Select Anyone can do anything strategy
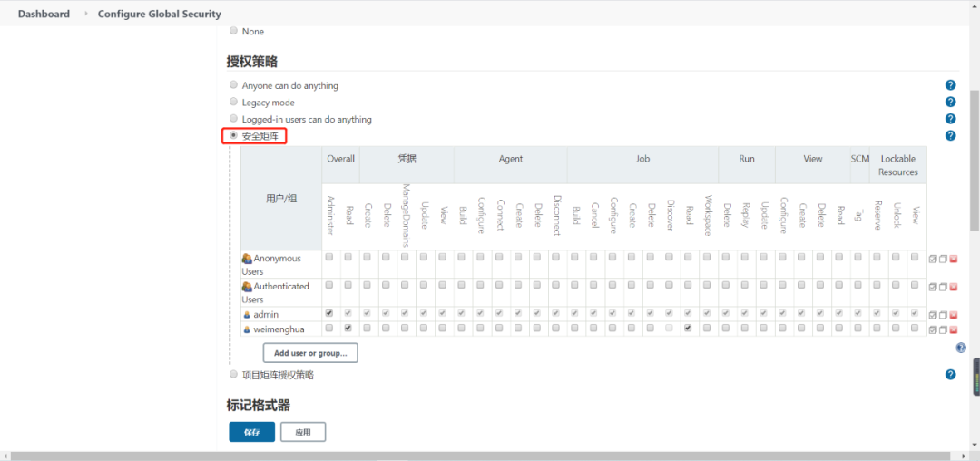 (x=234, y=85)
